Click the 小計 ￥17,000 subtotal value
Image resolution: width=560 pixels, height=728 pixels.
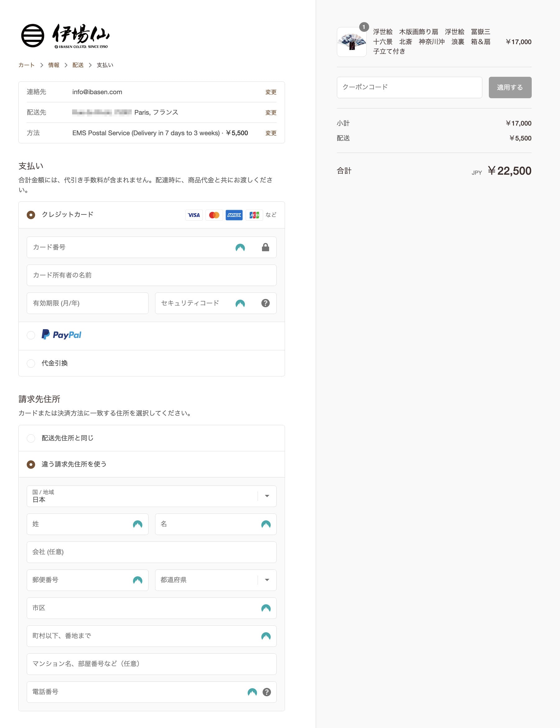(x=518, y=123)
